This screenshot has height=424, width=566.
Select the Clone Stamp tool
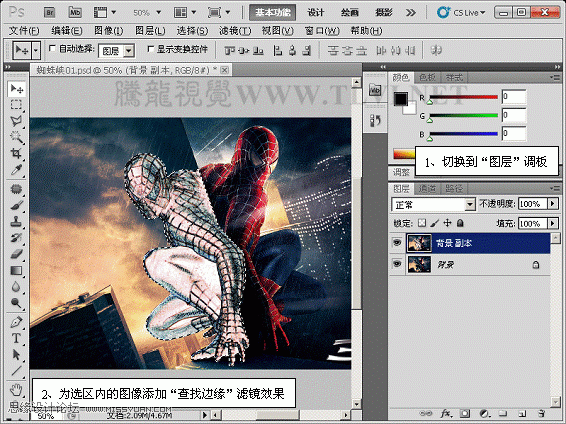16,222
